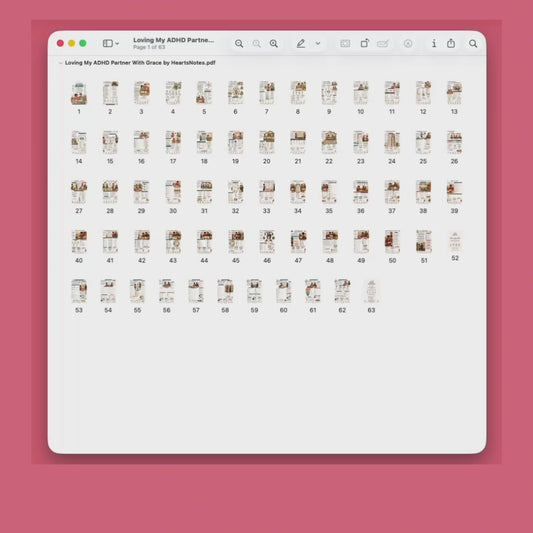
Task: Click the Loving My ADHD Partner window title
Action: tap(173, 40)
